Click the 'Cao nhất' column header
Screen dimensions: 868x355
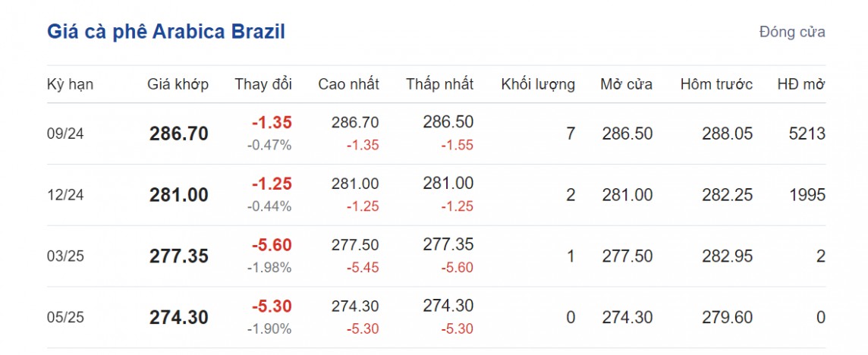coord(348,84)
